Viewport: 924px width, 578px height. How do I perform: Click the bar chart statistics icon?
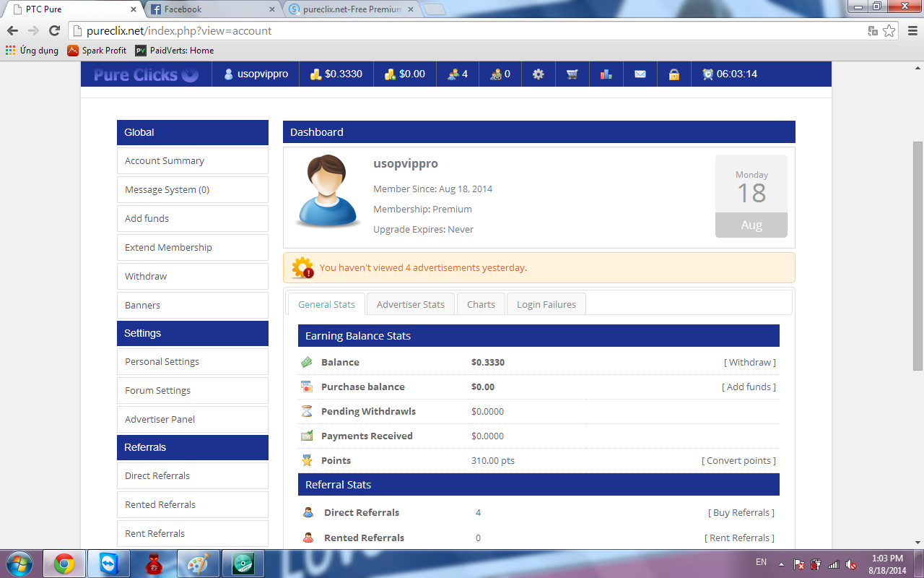[x=606, y=74]
